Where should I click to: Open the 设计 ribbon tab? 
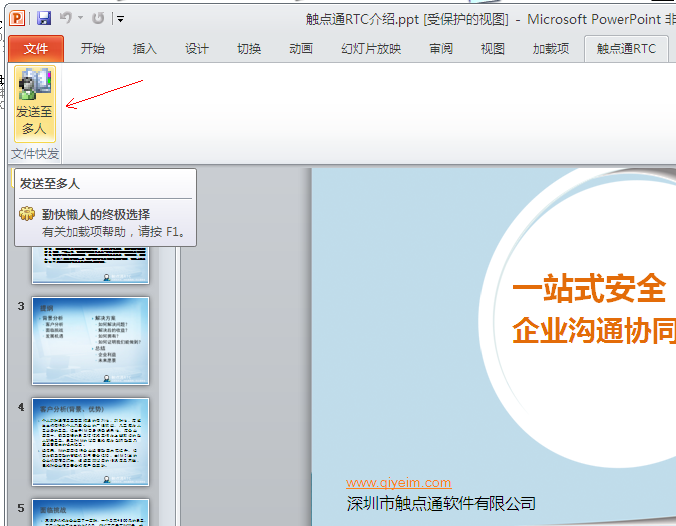tap(197, 48)
